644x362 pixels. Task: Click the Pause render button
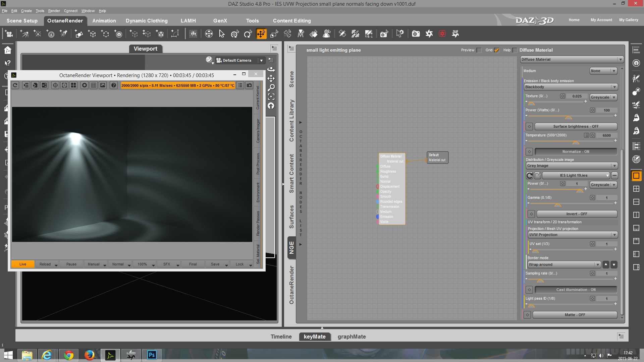[71, 264]
